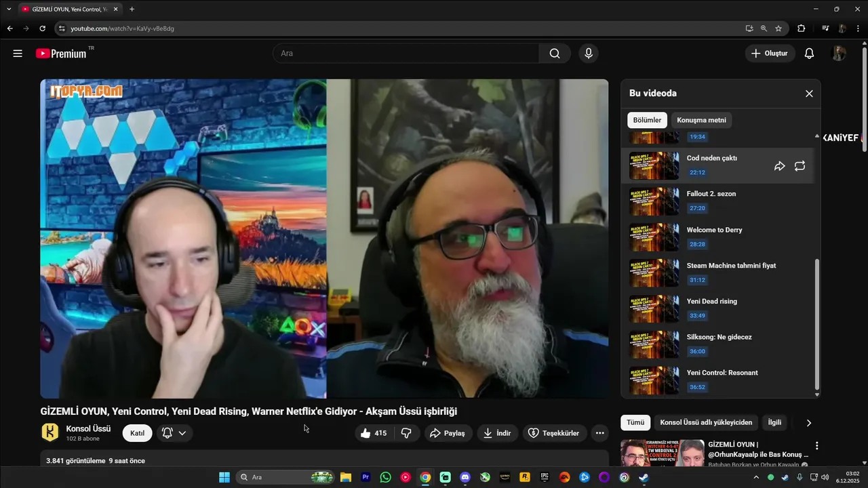The height and width of the screenshot is (488, 868).
Task: Open Chrome extensions puzzle icon
Action: pos(802,28)
